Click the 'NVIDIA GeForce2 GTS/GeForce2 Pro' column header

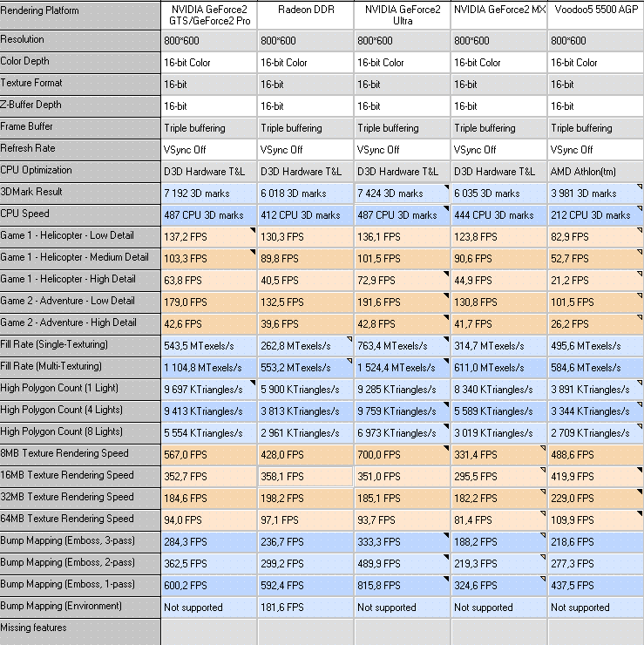point(209,15)
